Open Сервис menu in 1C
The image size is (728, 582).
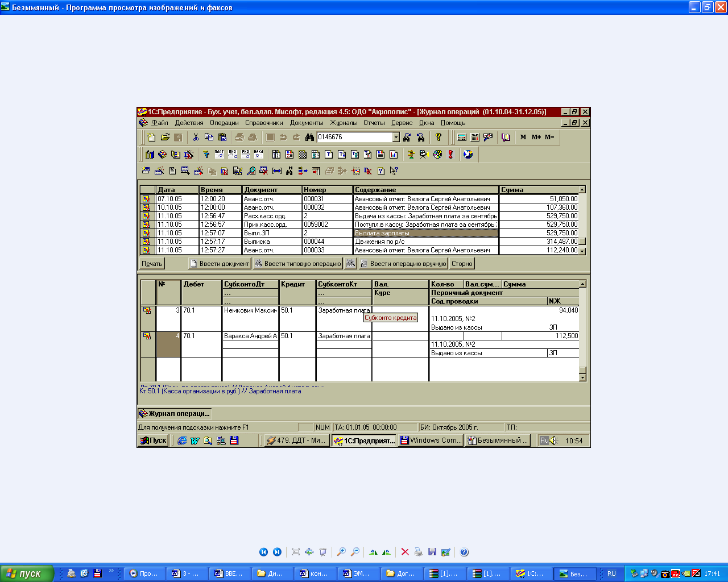[x=402, y=123]
